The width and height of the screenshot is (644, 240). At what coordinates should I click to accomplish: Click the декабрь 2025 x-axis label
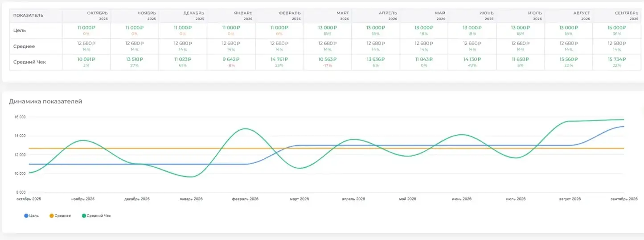[x=137, y=199]
